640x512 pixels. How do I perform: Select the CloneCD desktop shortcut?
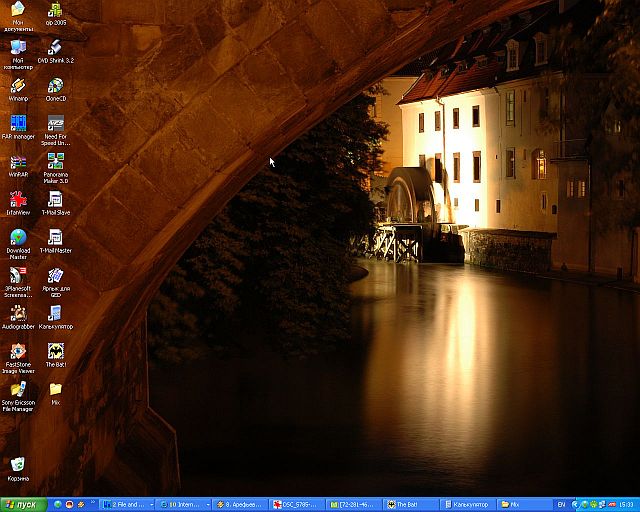(56, 90)
